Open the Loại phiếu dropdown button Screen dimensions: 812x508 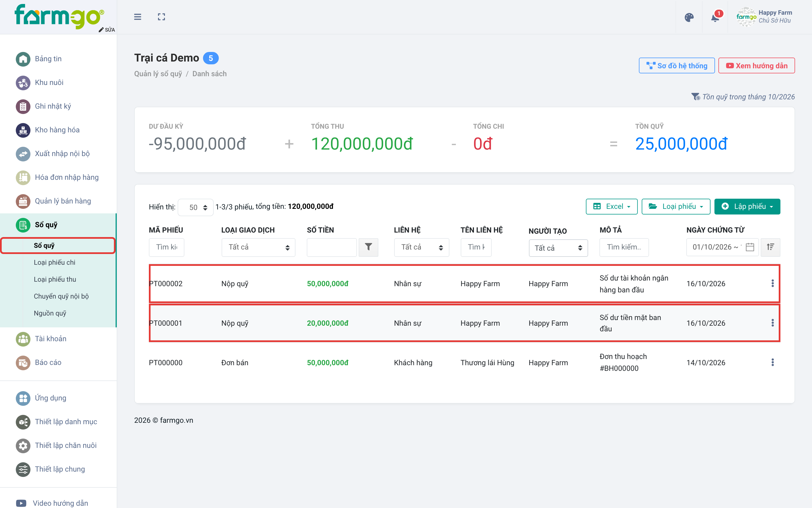(676, 207)
